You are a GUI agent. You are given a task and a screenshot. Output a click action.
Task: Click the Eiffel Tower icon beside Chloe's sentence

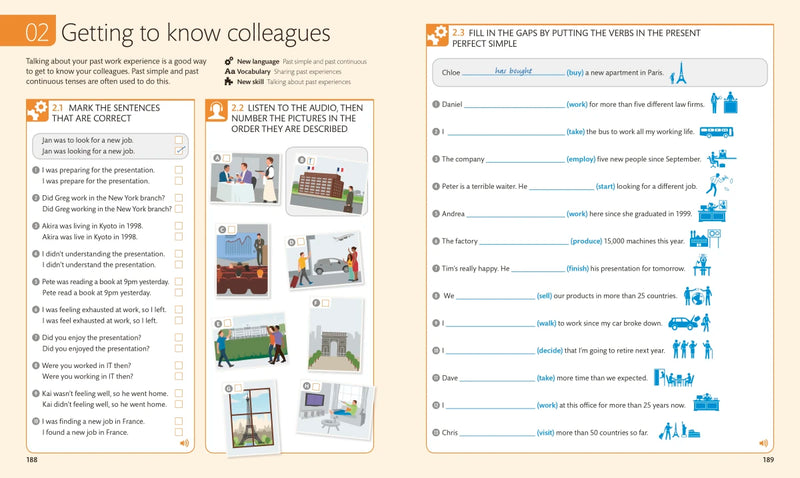(x=679, y=72)
